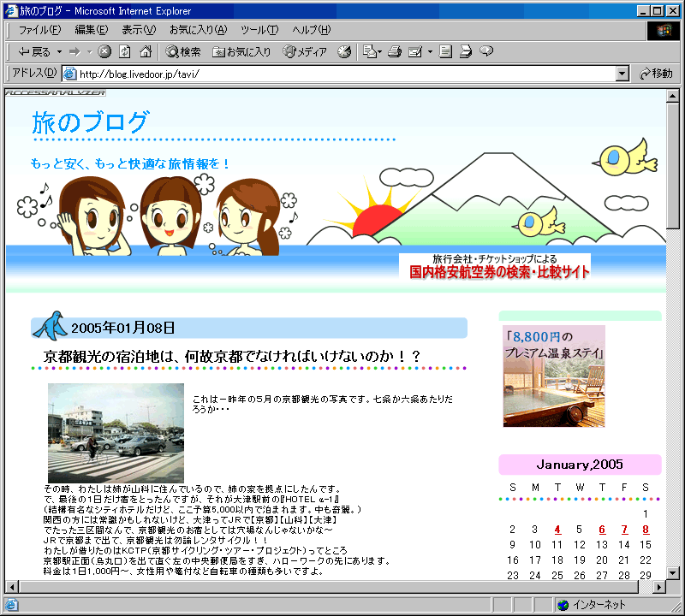This screenshot has width=685, height=616.
Task: Go to the home page via Home icon
Action: pyautogui.click(x=146, y=52)
